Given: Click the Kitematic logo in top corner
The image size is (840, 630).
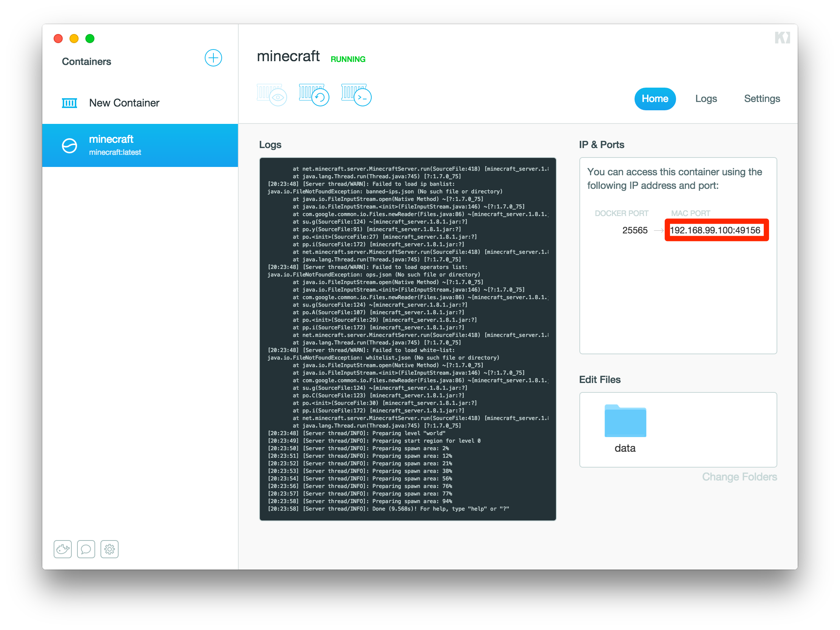Looking at the screenshot, I should point(782,38).
